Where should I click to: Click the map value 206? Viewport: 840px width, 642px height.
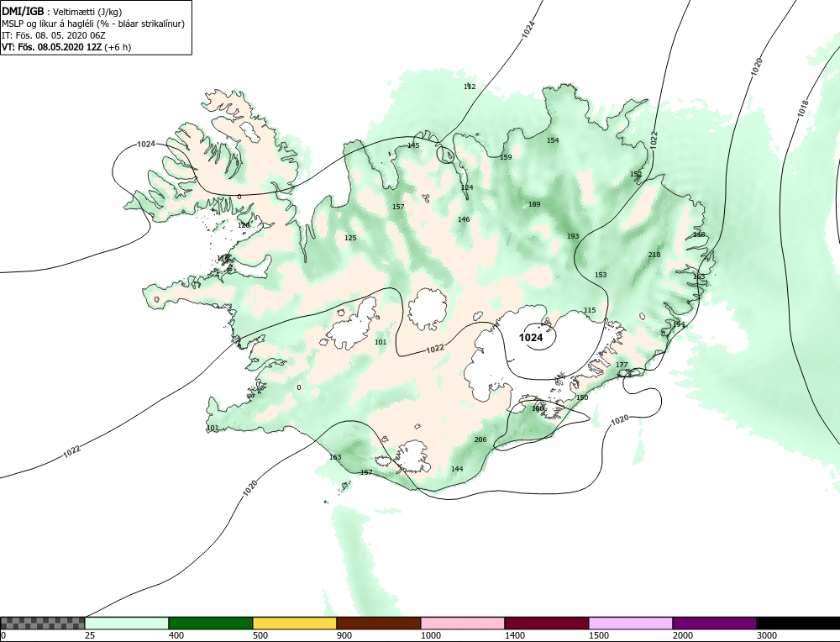(x=480, y=439)
